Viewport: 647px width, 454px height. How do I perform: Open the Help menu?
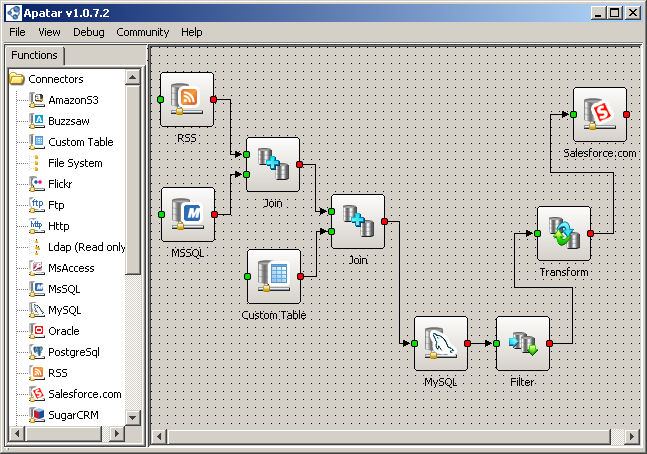pyautogui.click(x=191, y=32)
